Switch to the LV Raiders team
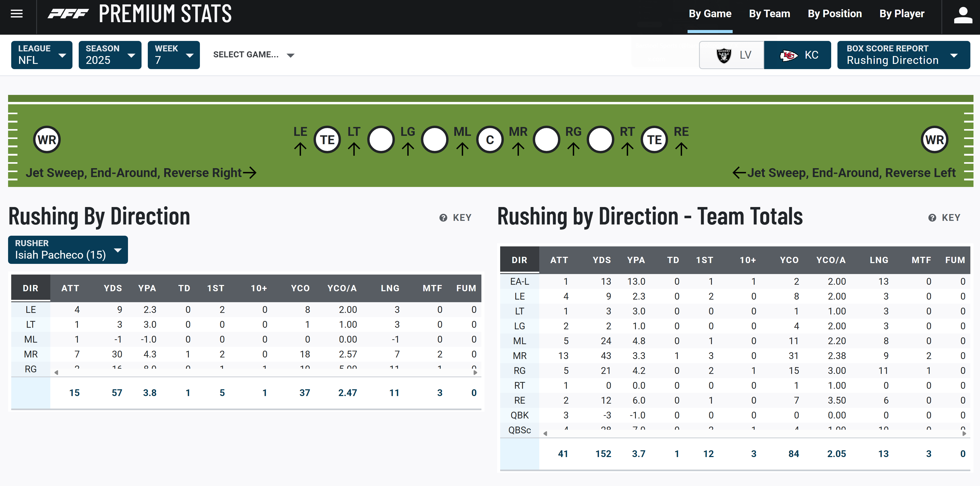This screenshot has width=980, height=486. (732, 55)
